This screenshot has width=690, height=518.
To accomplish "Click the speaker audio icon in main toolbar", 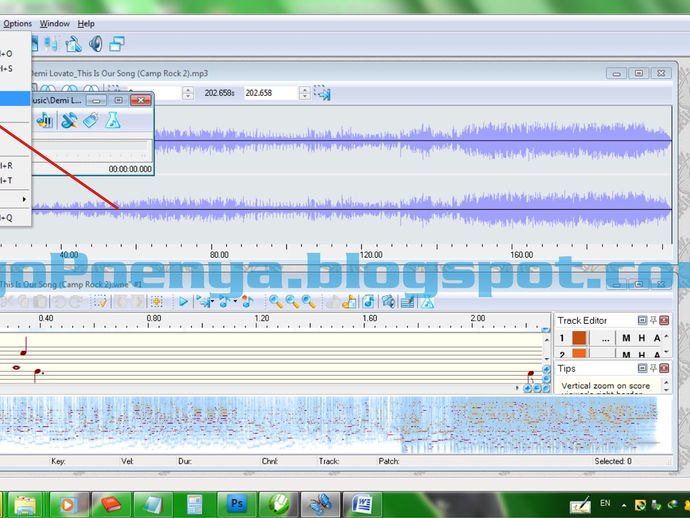I will [x=95, y=44].
